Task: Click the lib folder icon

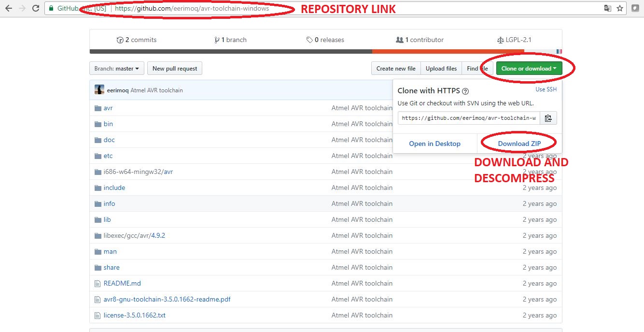Action: click(98, 220)
